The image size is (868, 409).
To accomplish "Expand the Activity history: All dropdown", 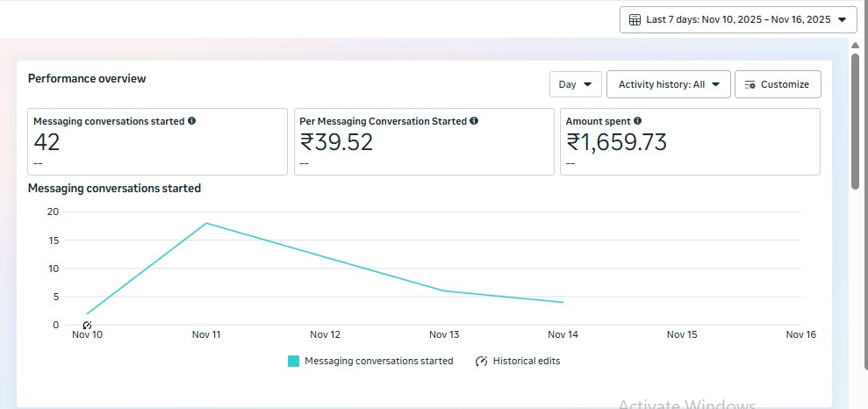I will (668, 84).
